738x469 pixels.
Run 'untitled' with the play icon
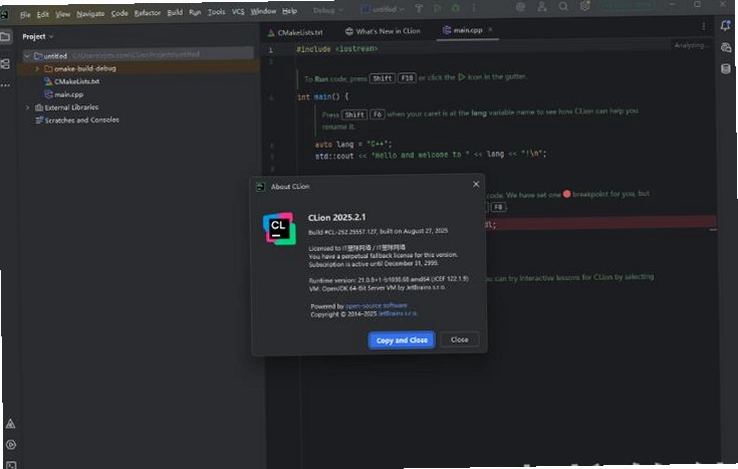(x=437, y=8)
